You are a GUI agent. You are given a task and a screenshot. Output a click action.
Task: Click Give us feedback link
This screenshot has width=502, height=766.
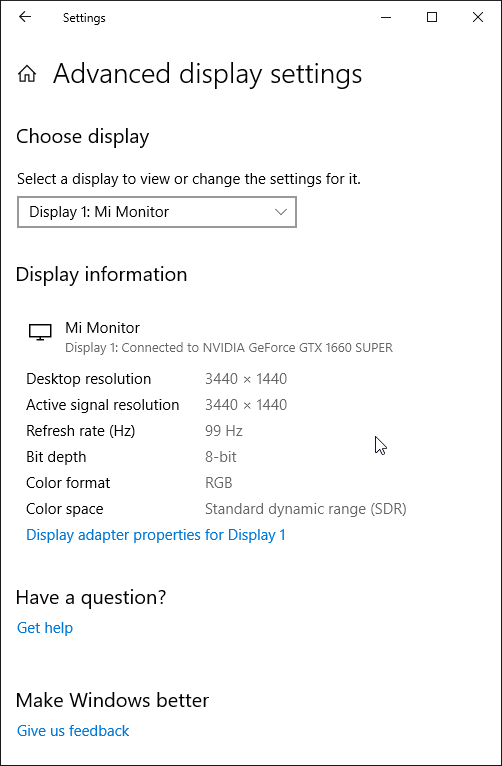73,731
